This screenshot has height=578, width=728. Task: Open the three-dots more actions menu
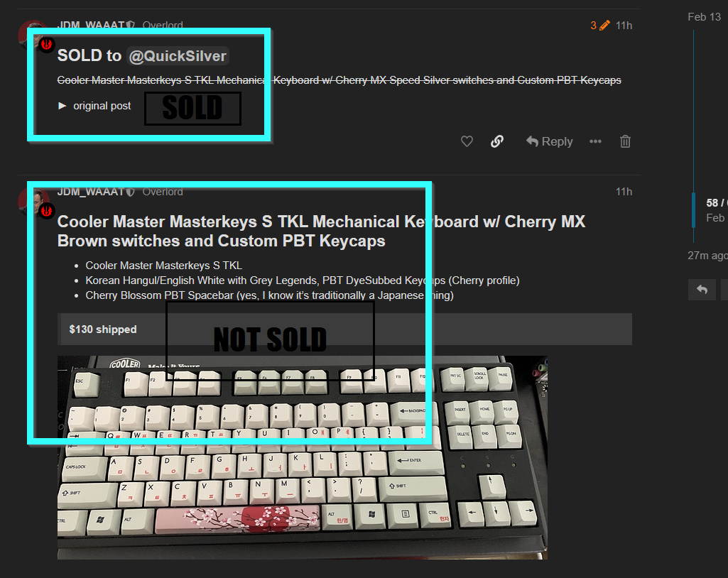(595, 141)
